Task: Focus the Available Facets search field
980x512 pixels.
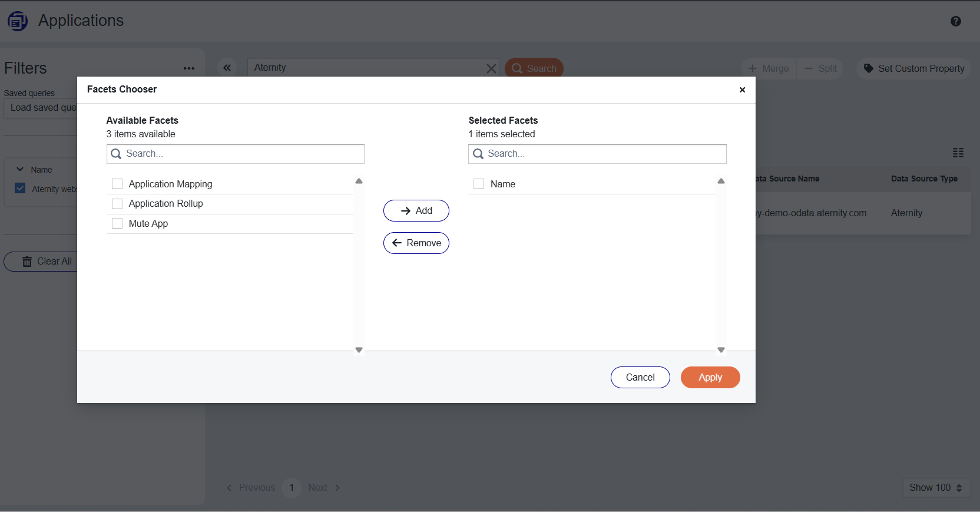Action: [241, 154]
